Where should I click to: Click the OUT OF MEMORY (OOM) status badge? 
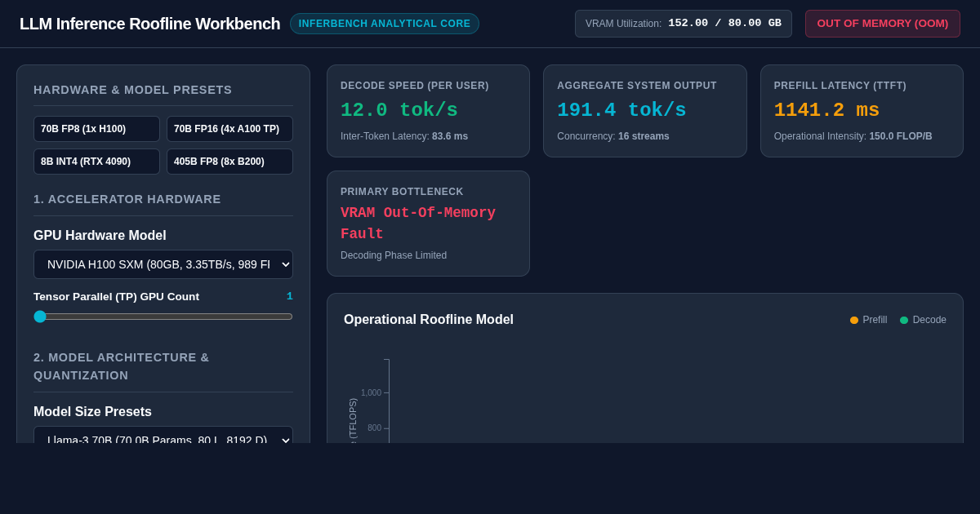click(883, 24)
